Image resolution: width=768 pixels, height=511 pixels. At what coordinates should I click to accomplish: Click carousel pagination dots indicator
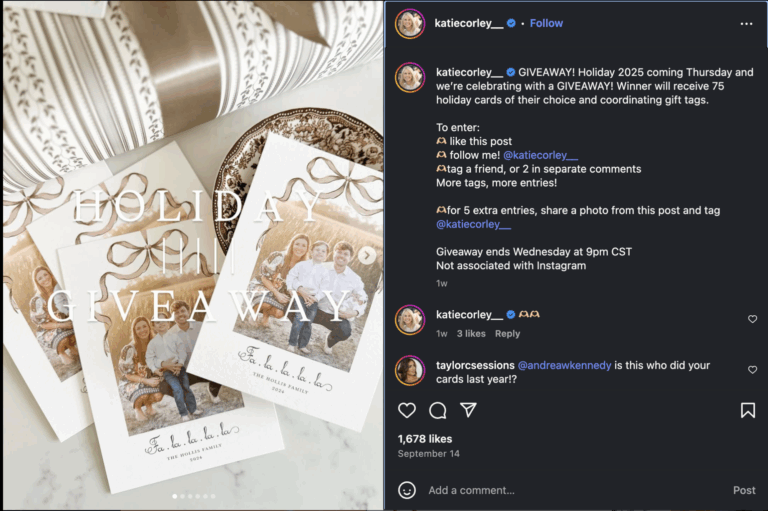point(192,496)
